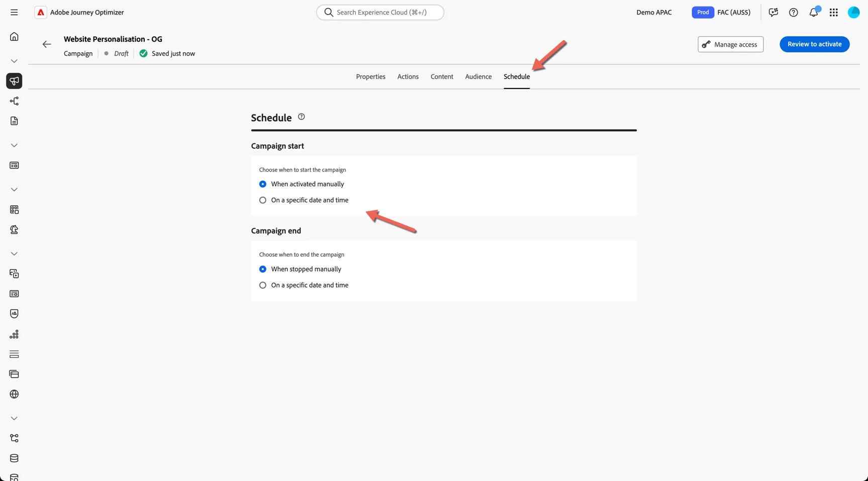Screen dimensions: 868x481
Task: Click the Adobe Journey Optimizer logo
Action: point(41,13)
